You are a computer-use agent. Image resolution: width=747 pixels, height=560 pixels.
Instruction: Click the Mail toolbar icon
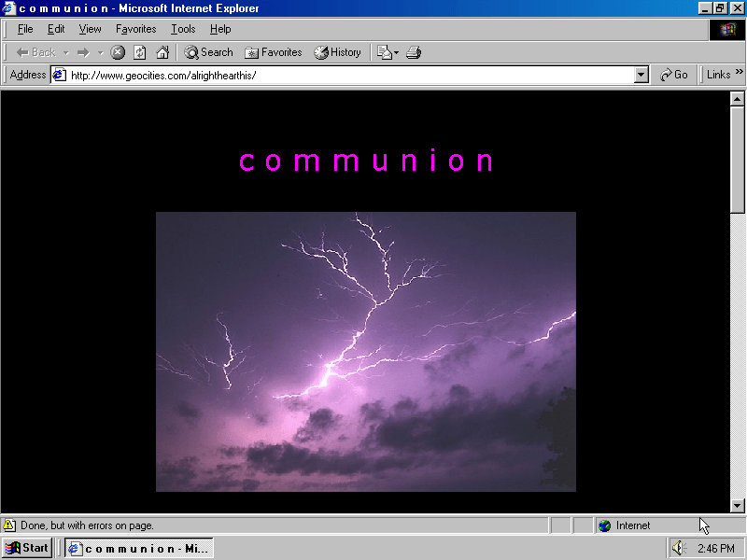384,52
